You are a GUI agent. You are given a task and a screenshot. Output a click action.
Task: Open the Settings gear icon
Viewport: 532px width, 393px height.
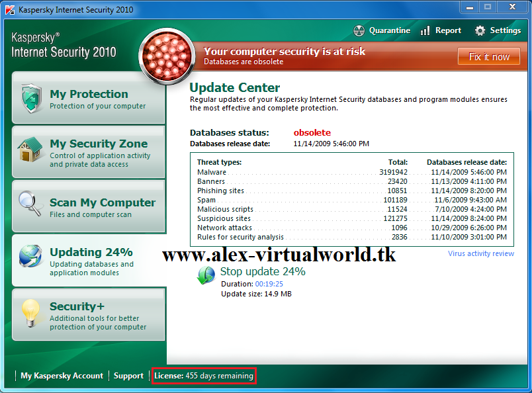click(x=481, y=30)
